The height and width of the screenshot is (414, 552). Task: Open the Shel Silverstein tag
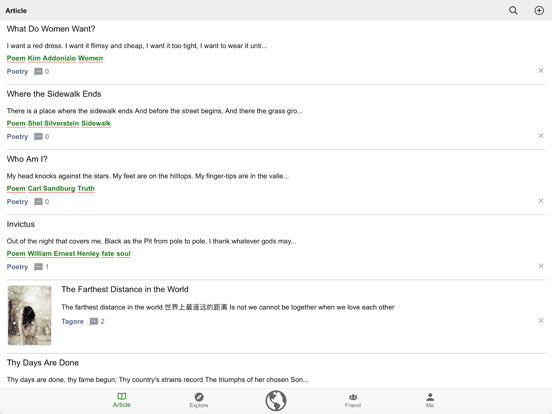[53, 124]
